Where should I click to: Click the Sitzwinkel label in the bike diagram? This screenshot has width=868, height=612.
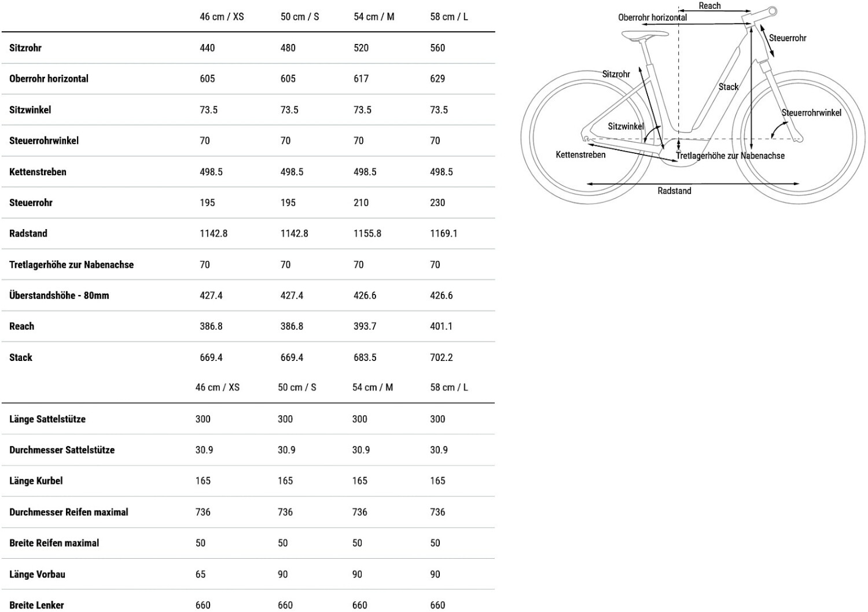pos(626,126)
